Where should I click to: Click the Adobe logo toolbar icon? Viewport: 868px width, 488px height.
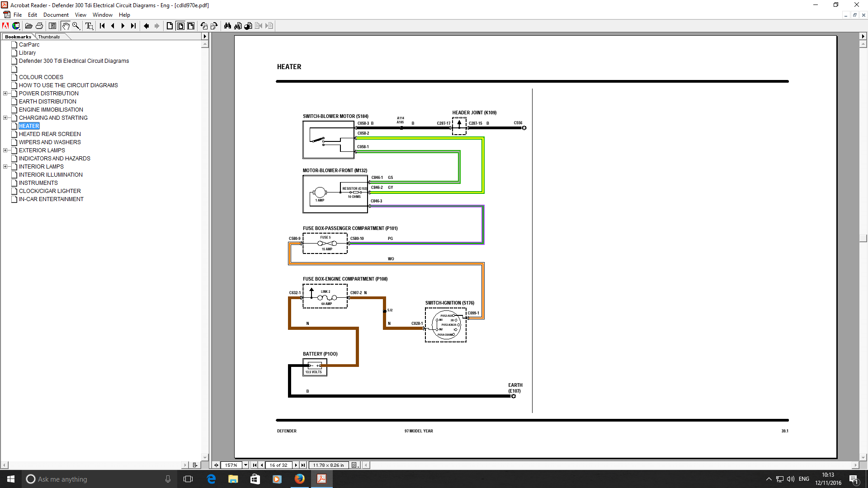5,26
